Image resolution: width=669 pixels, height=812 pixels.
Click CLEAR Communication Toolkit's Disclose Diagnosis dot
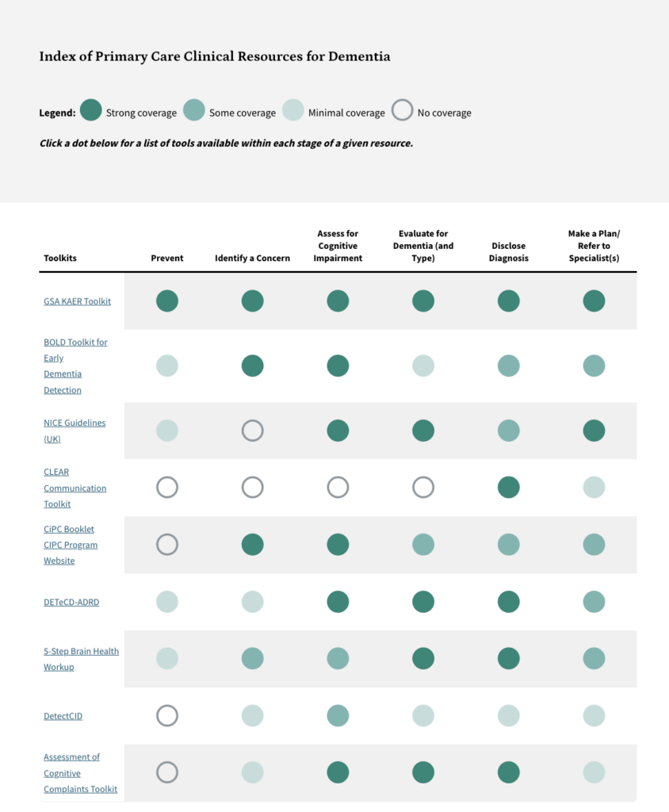pyautogui.click(x=508, y=487)
